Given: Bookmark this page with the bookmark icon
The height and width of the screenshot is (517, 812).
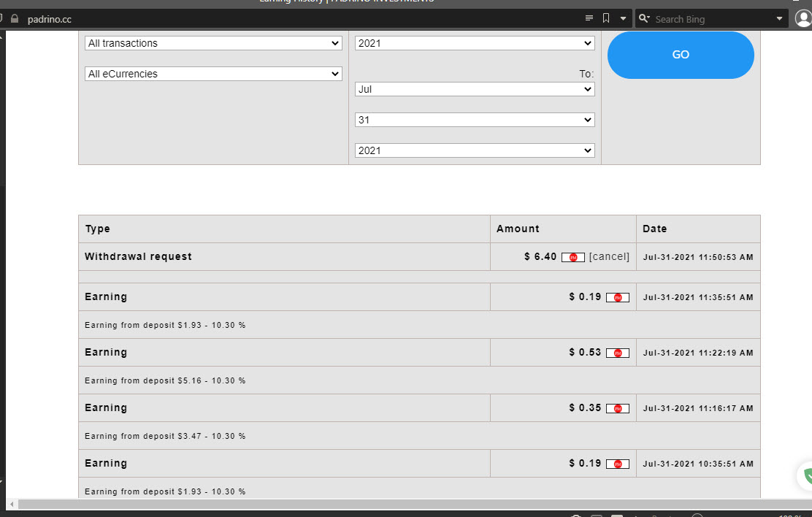Looking at the screenshot, I should (606, 19).
